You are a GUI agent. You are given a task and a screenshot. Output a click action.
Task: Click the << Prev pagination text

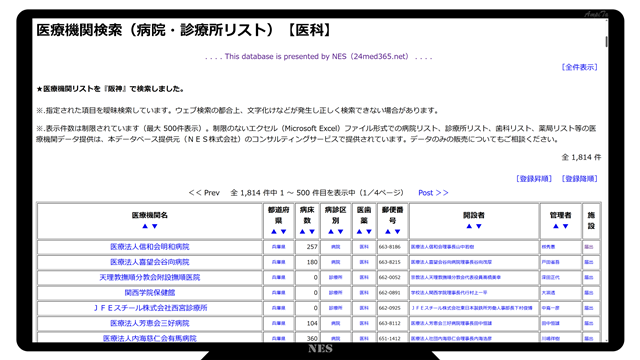pos(204,193)
